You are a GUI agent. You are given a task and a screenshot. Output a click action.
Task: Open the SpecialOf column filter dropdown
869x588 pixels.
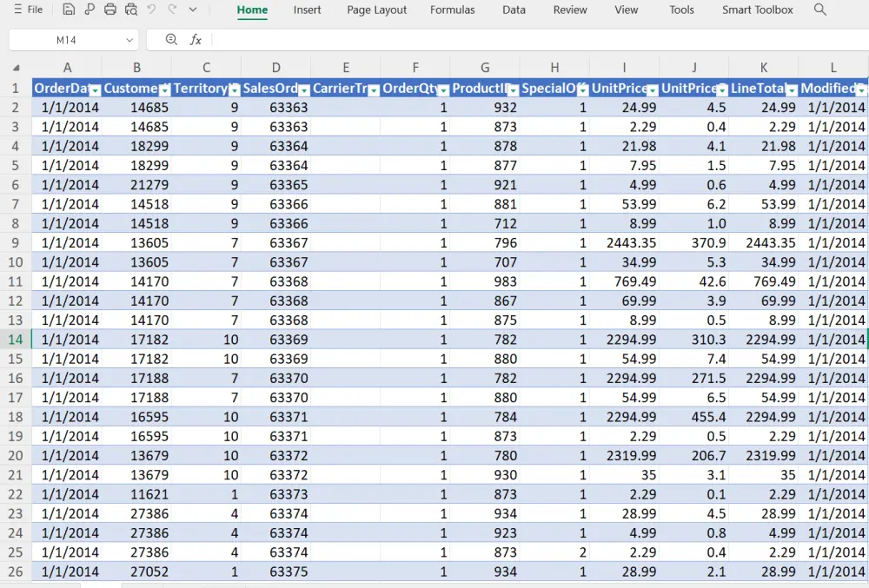(x=582, y=89)
